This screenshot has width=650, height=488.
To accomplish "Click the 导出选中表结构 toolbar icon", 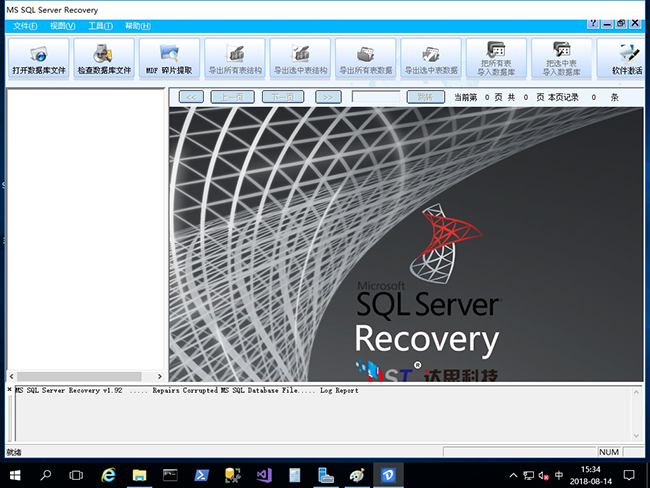I will [300, 59].
